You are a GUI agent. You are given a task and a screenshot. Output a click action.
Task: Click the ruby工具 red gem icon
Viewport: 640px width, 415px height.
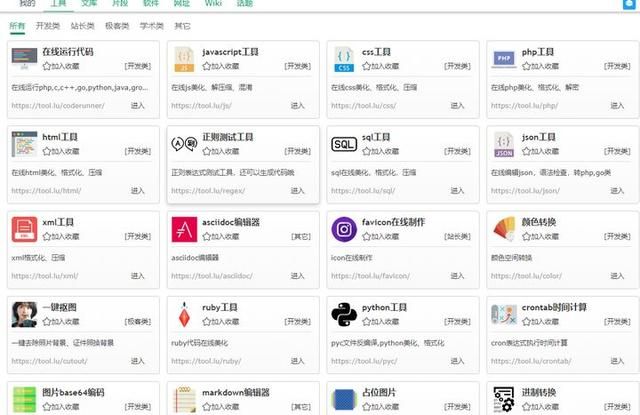[184, 315]
